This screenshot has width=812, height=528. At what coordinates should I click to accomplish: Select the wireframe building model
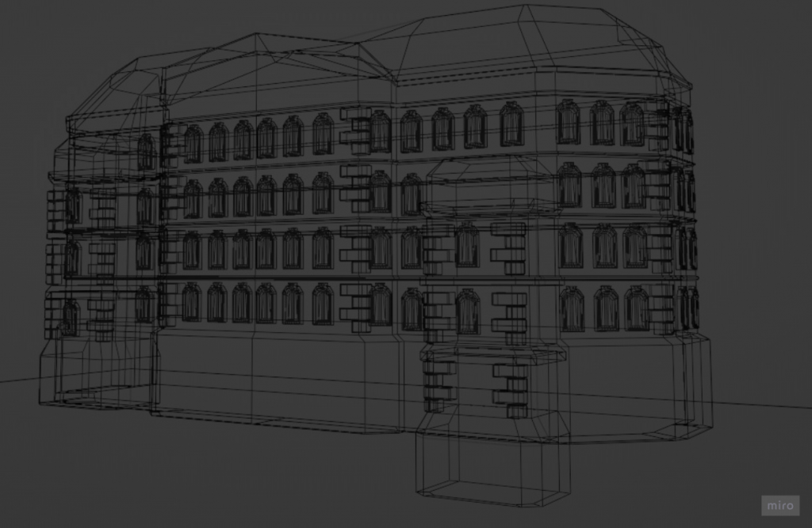point(375,256)
